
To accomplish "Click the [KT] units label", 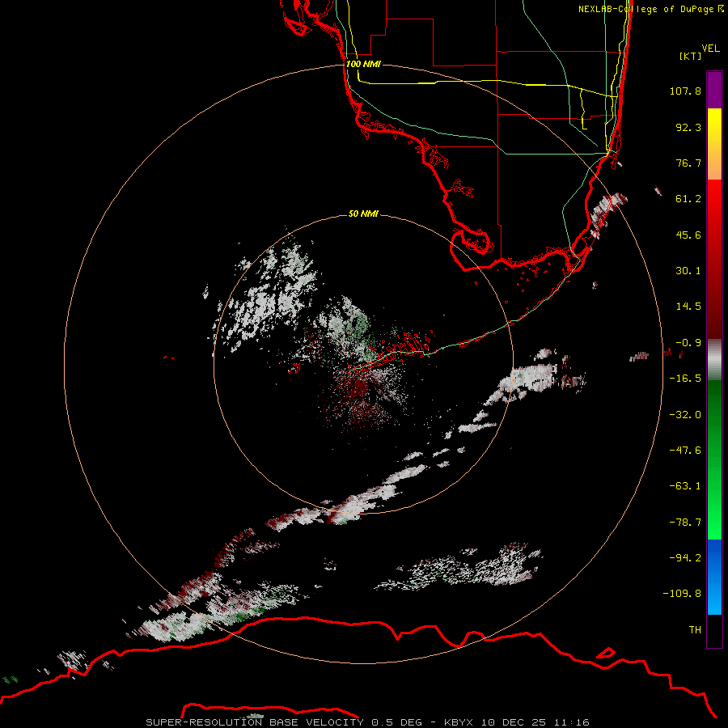I will 690,56.
